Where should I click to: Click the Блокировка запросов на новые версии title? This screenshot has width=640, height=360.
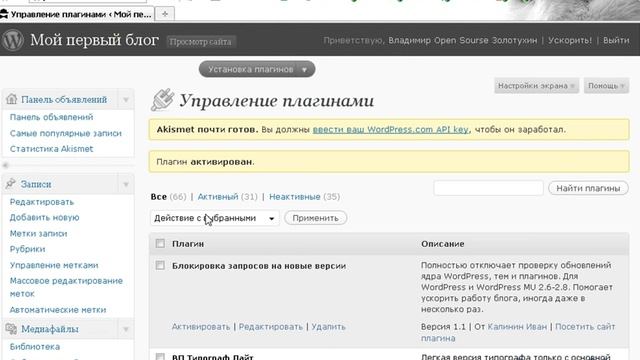point(259,266)
